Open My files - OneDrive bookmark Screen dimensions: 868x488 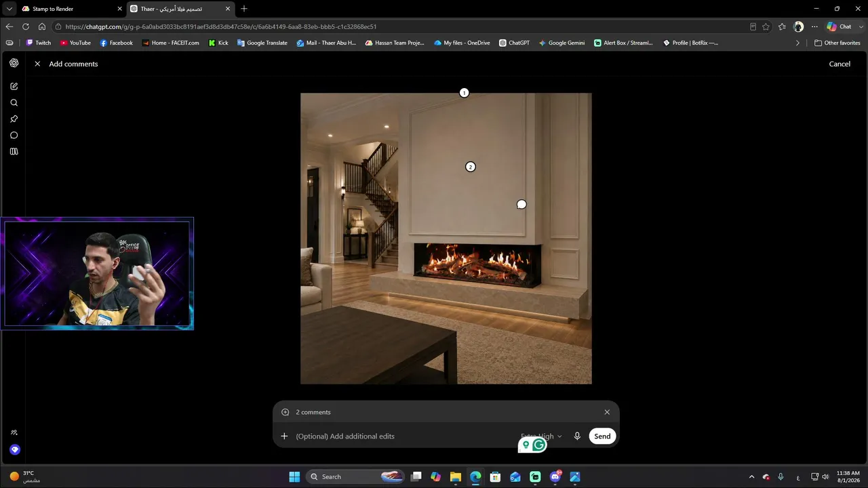coord(462,43)
